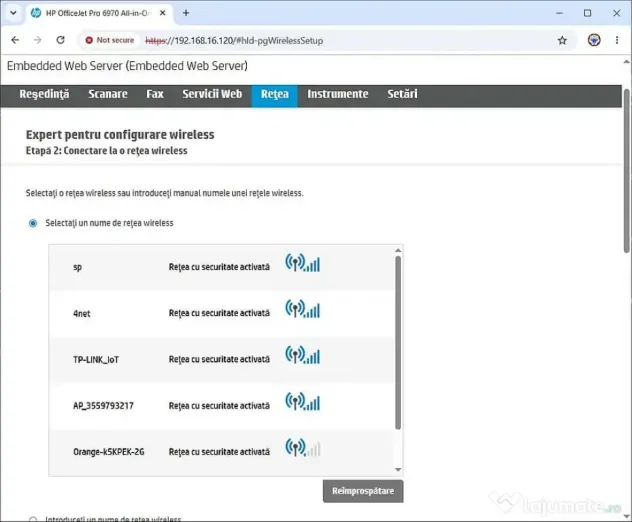Select the Reţea tab
632x522 pixels.
[274, 96]
